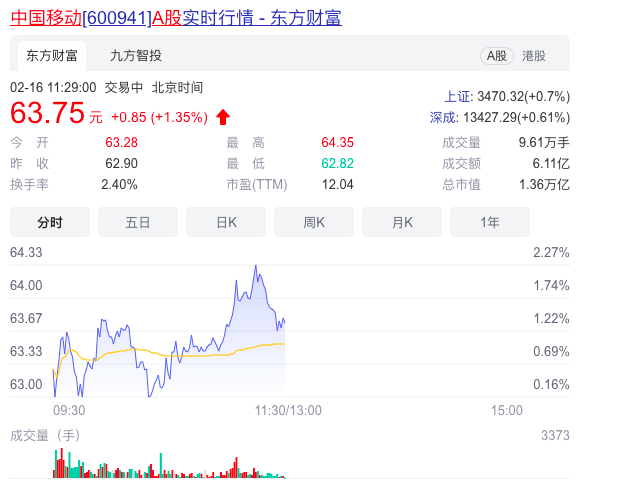The height and width of the screenshot is (485, 634).
Task: Switch to the 九方智投 tab
Action: coord(136,55)
